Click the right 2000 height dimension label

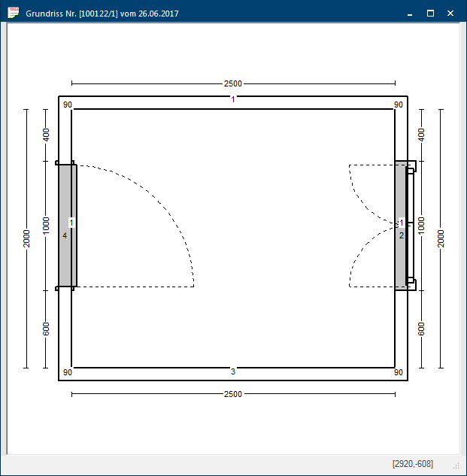(441, 238)
